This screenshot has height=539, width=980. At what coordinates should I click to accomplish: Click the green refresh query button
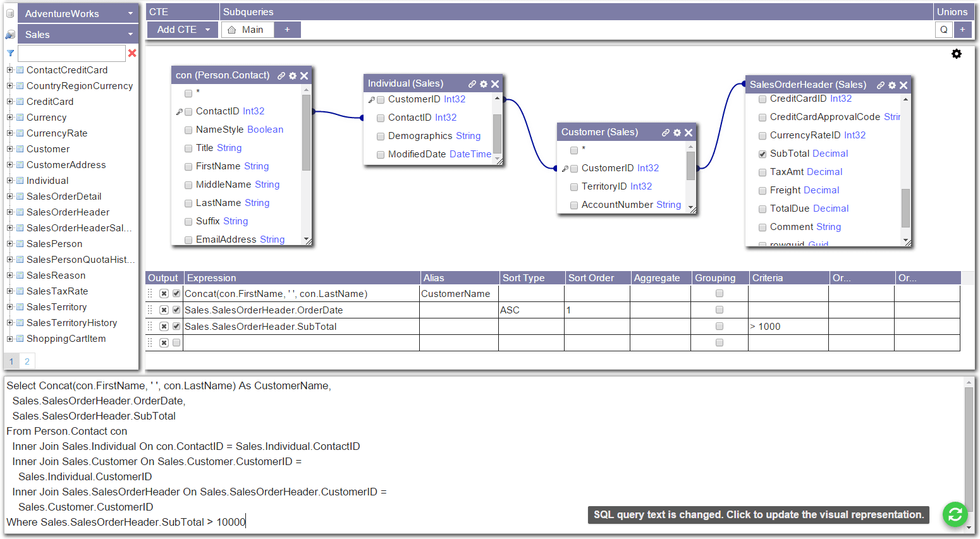pos(955,514)
